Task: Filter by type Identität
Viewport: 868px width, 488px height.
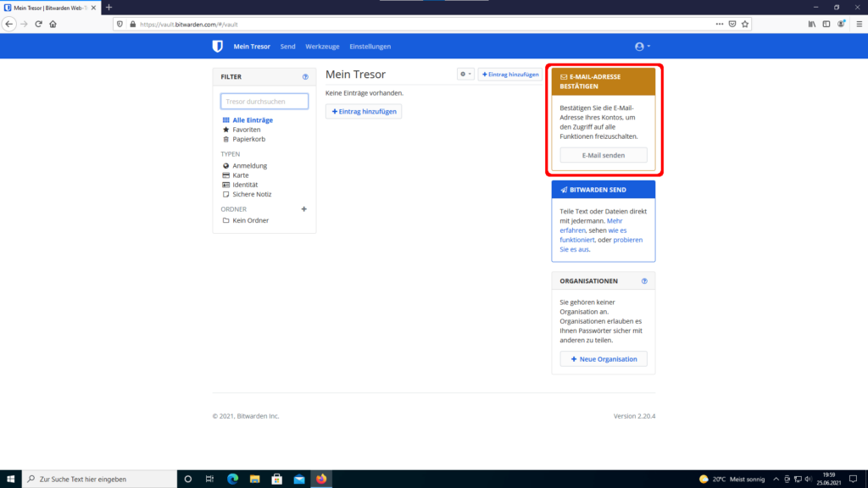Action: pyautogui.click(x=245, y=185)
